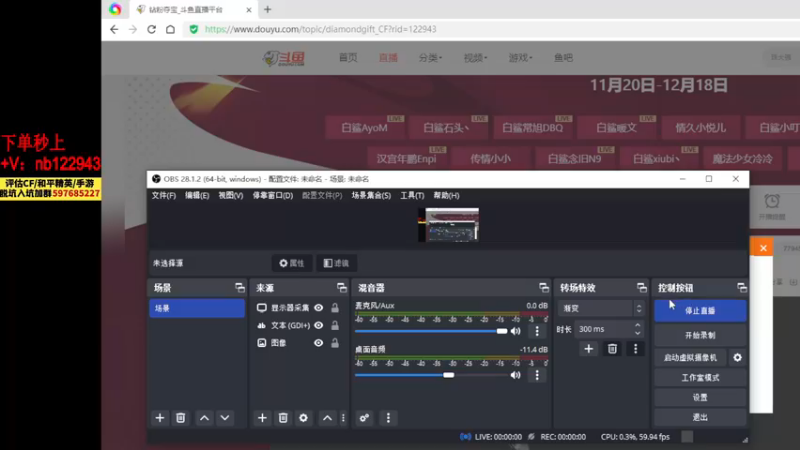Viewport: 800px width, 450px height.
Task: Open advanced audio properties gear icon
Action: click(x=364, y=418)
